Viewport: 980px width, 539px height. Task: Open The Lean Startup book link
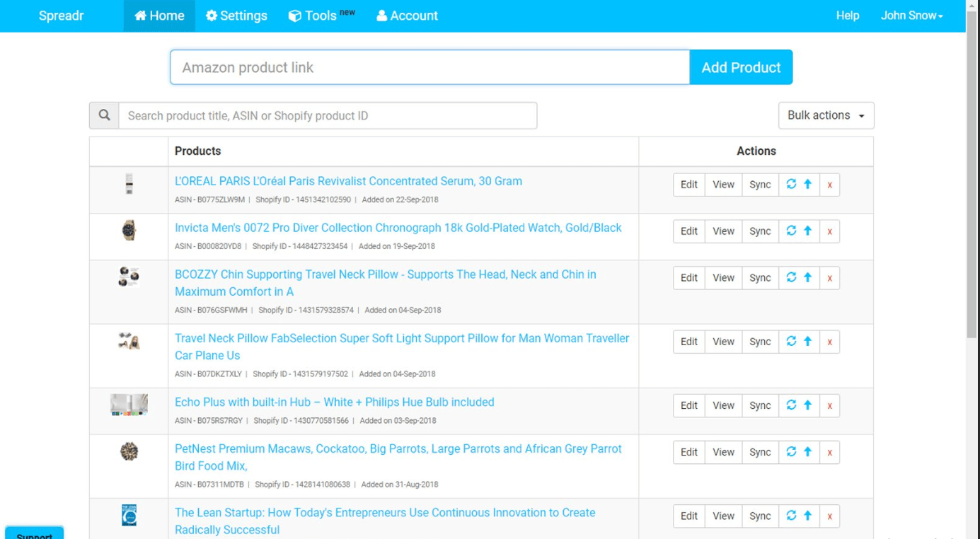(x=385, y=521)
